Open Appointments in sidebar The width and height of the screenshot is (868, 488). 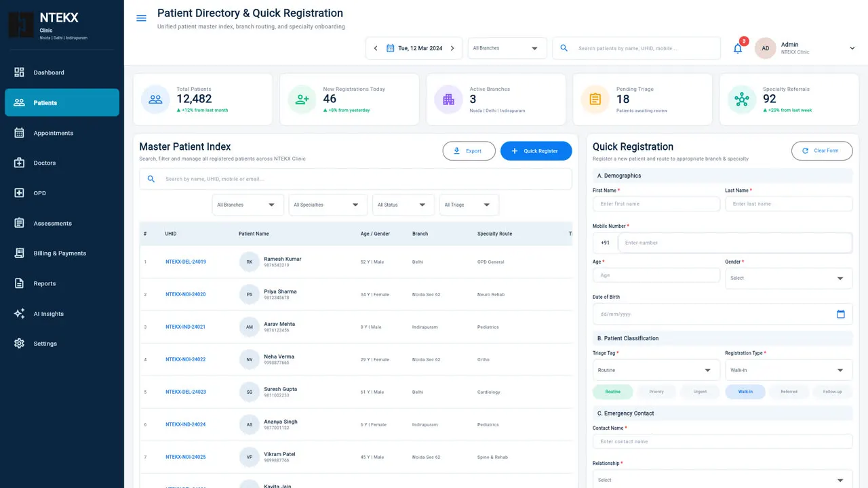pos(62,133)
